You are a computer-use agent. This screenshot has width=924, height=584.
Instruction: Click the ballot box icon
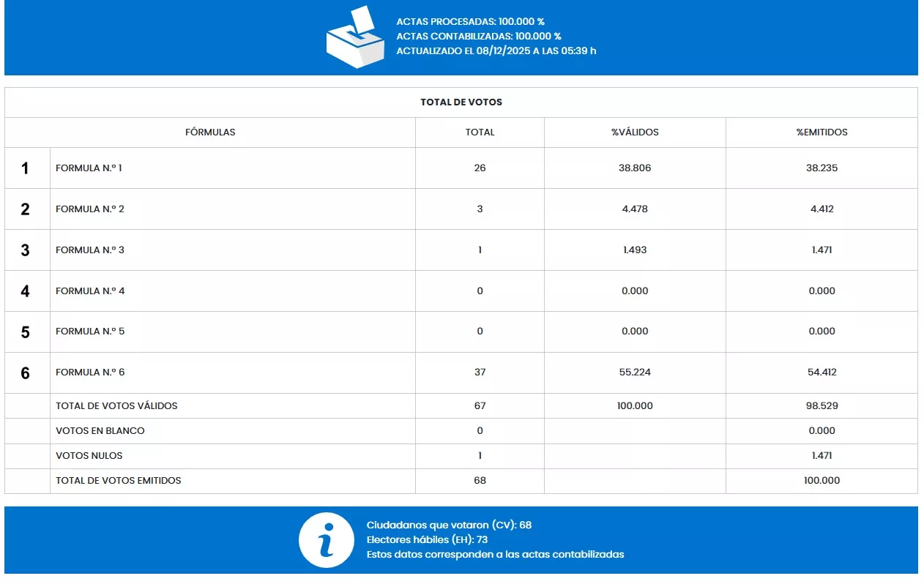[355, 38]
